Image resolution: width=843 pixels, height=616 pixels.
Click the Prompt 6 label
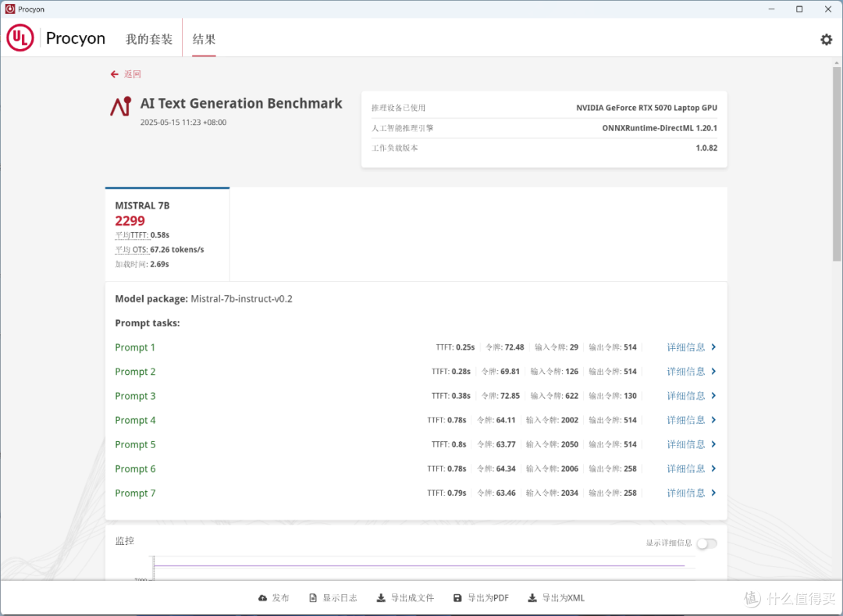tap(135, 468)
